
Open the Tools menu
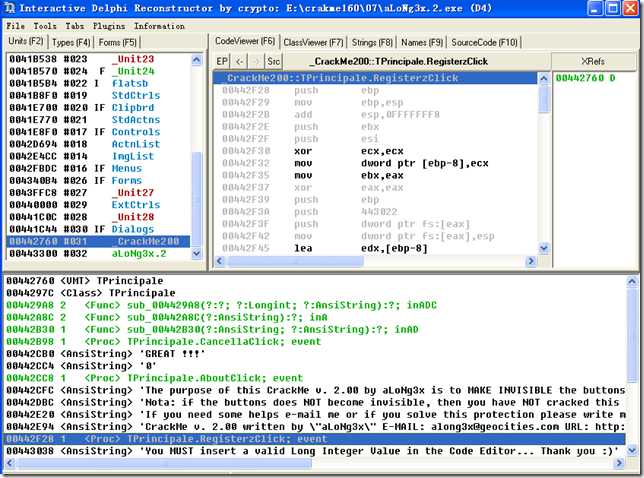point(45,26)
